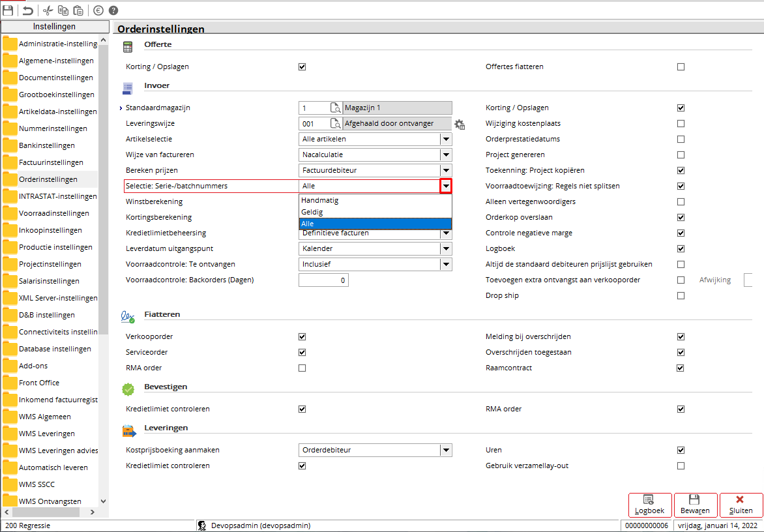Enable the Offertes fiatteren checkbox
The width and height of the screenshot is (764, 532).
pos(681,66)
